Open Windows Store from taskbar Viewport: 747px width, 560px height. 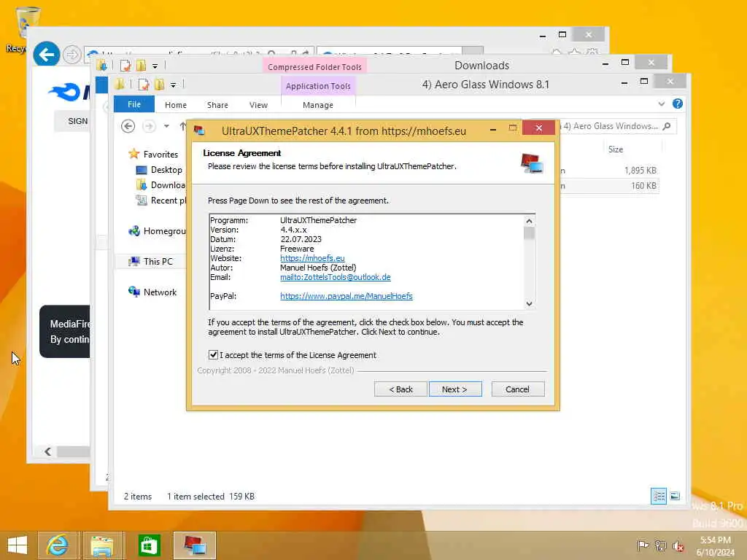pyautogui.click(x=149, y=545)
